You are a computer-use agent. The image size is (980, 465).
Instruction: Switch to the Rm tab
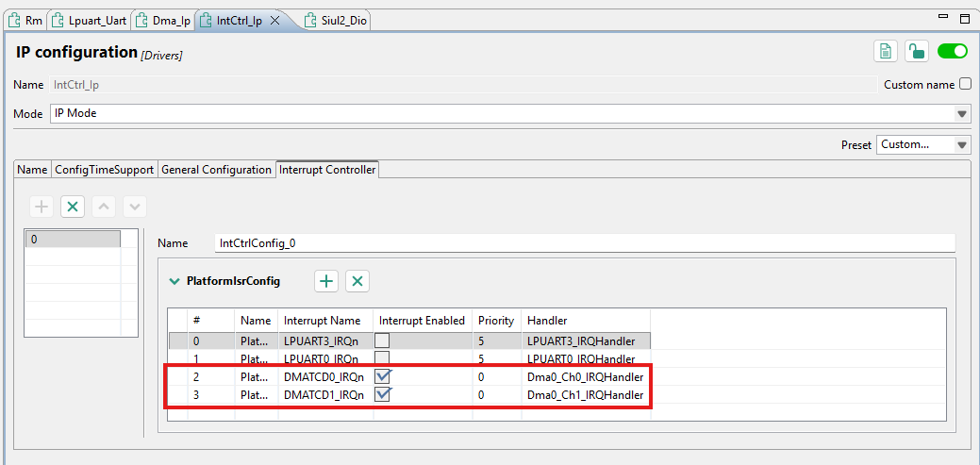25,21
